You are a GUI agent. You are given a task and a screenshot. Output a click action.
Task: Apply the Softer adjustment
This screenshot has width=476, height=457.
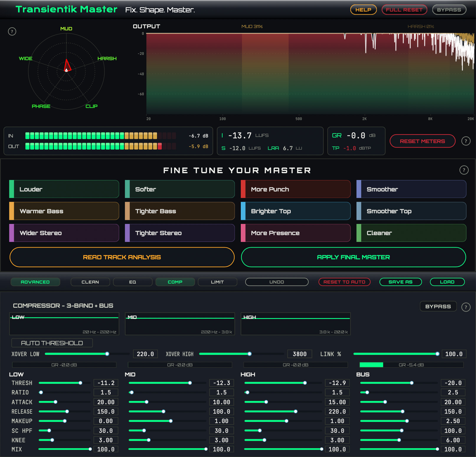pyautogui.click(x=180, y=189)
